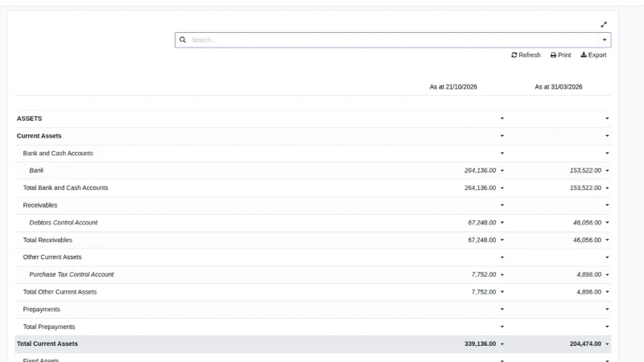Image resolution: width=644 pixels, height=362 pixels.
Task: Click the italic Bank value 264,136.00
Action: [480, 171]
